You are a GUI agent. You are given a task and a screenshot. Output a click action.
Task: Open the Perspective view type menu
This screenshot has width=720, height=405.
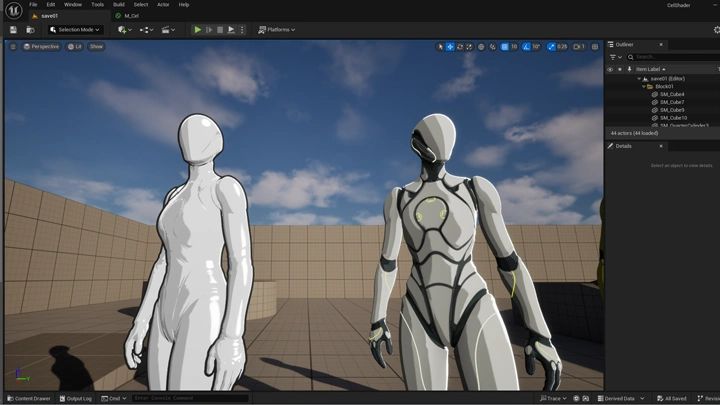[41, 47]
